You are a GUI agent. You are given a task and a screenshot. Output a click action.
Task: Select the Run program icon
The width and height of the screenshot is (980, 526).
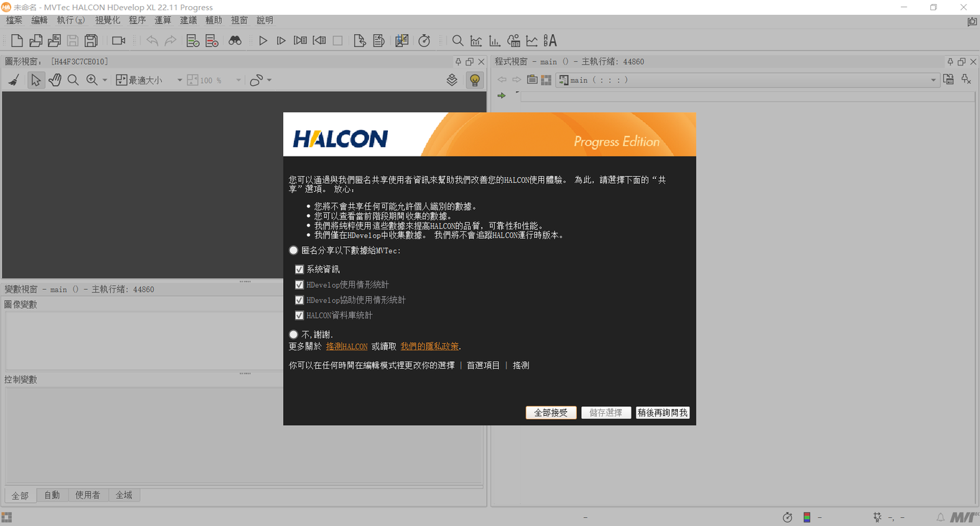pyautogui.click(x=263, y=40)
